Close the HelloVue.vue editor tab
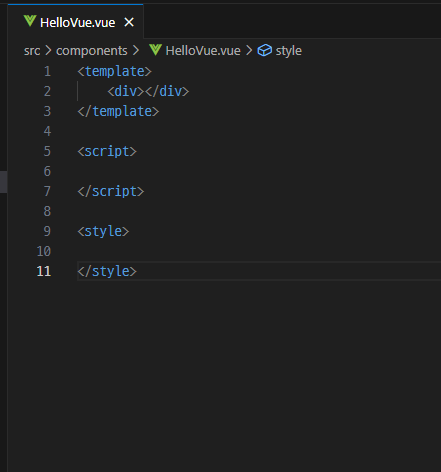 129,22
